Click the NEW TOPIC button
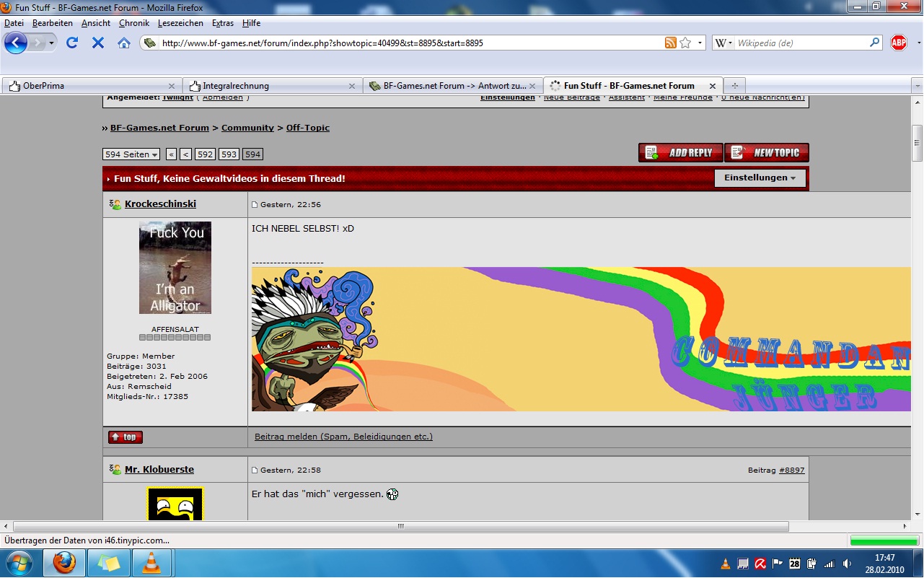The width and height of the screenshot is (924, 578). tap(767, 153)
